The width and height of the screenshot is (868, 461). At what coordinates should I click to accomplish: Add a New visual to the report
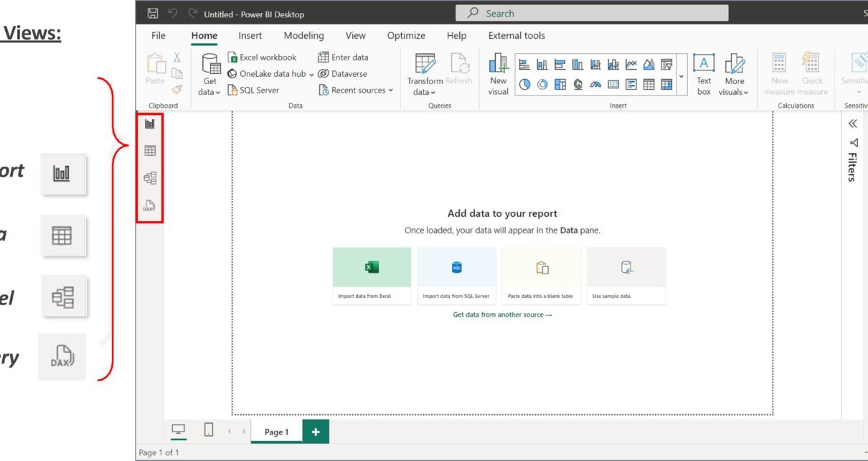[499, 75]
